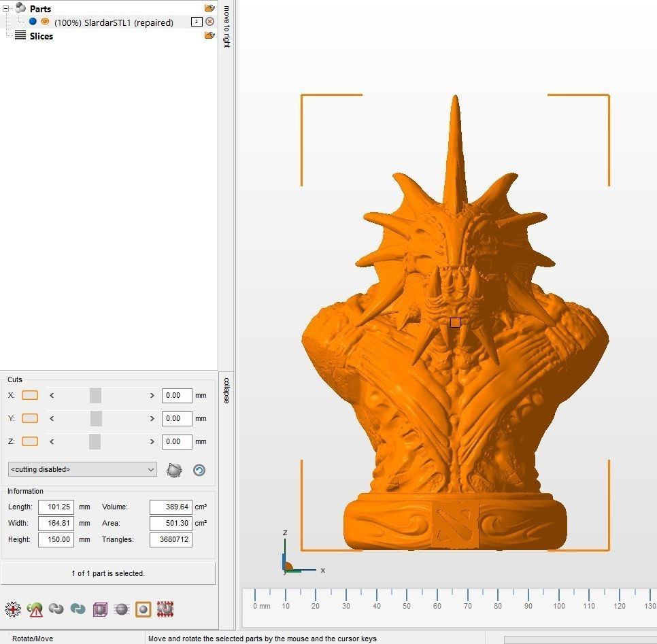Viewport: 657px width, 644px height.
Task: Click the Z cut value field
Action: 177,441
